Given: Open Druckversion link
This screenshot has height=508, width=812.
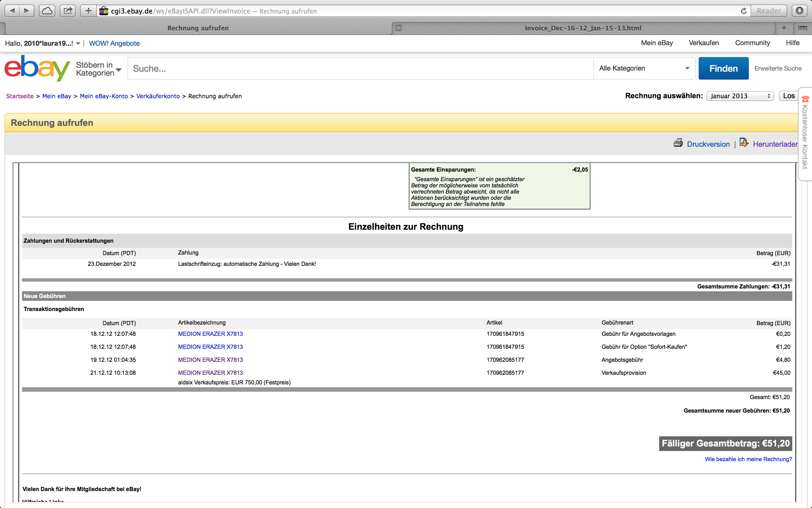Looking at the screenshot, I should (708, 144).
